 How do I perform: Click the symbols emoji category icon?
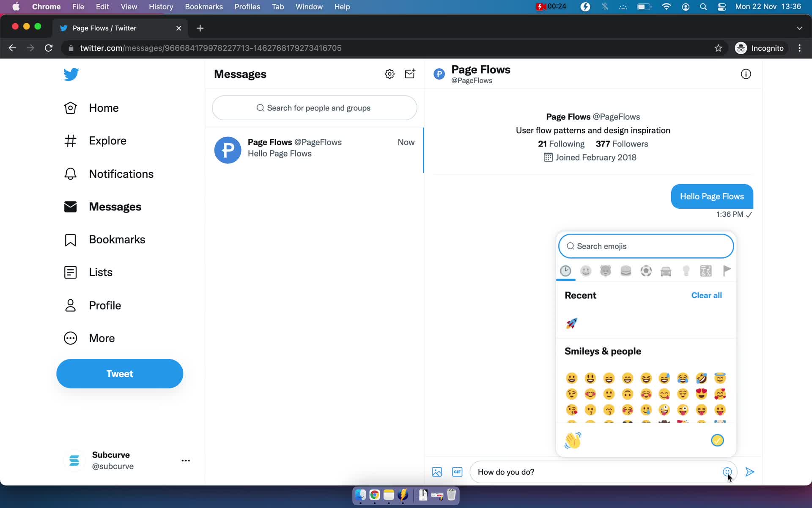[705, 271]
